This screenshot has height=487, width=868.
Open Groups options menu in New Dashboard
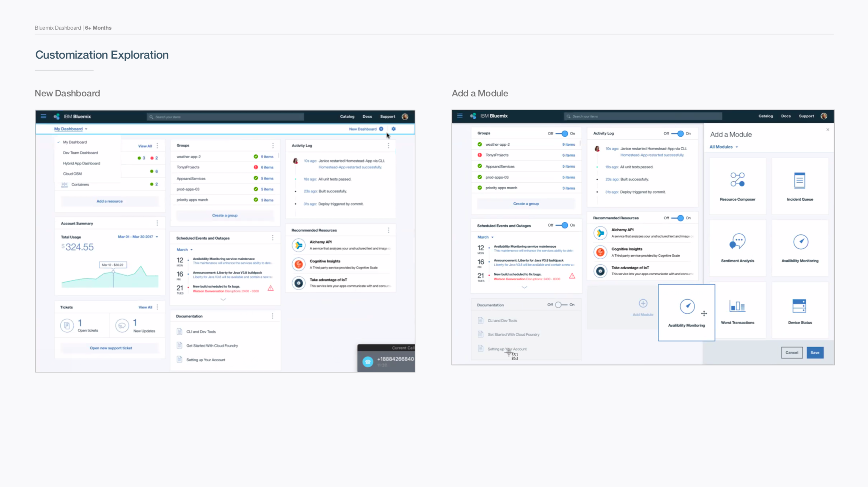(273, 145)
